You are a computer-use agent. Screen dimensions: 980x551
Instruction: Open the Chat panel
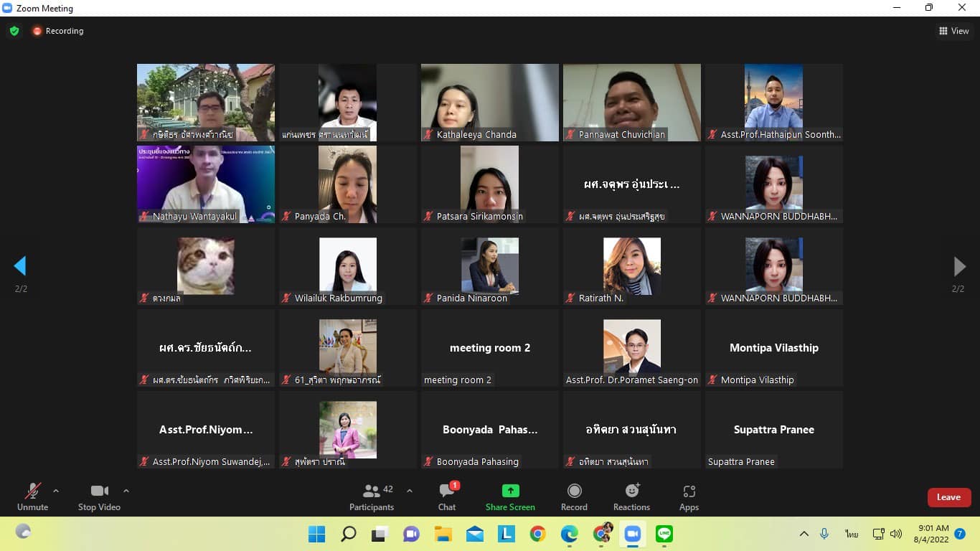(447, 496)
